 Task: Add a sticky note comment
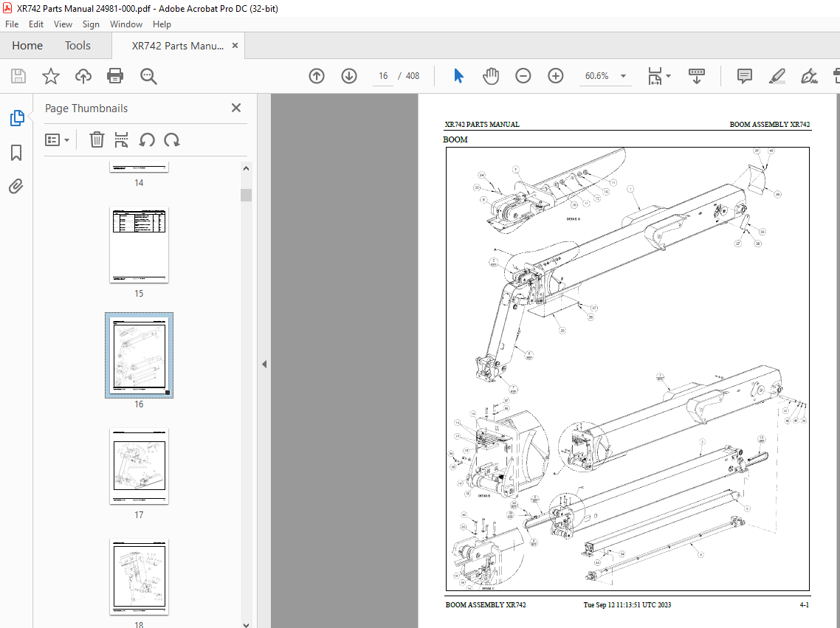(x=745, y=76)
